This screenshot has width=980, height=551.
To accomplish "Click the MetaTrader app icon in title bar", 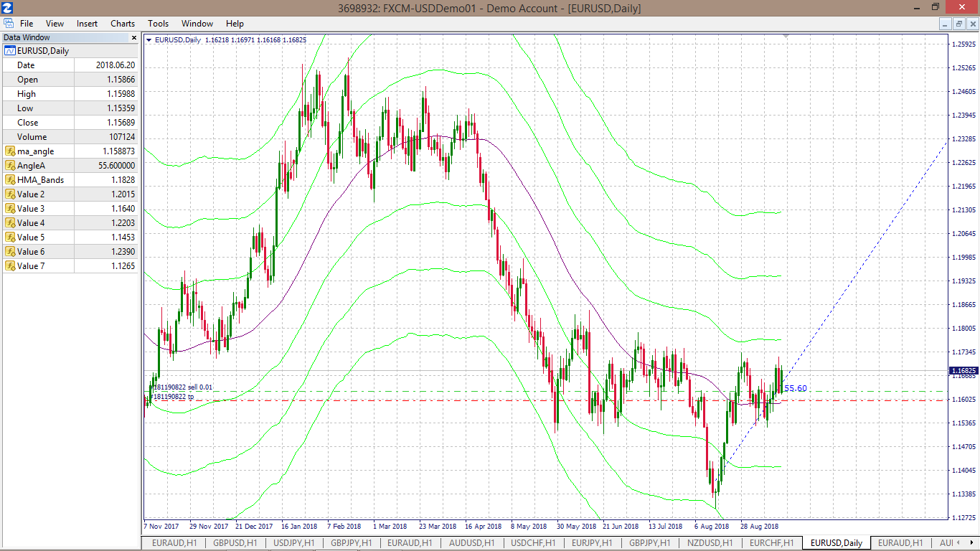I will pos(8,8).
